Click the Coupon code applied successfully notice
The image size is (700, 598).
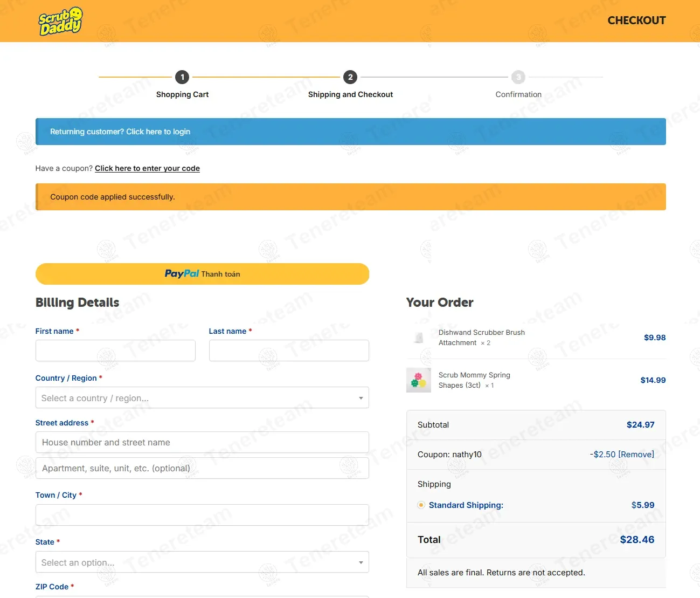pyautogui.click(x=351, y=197)
